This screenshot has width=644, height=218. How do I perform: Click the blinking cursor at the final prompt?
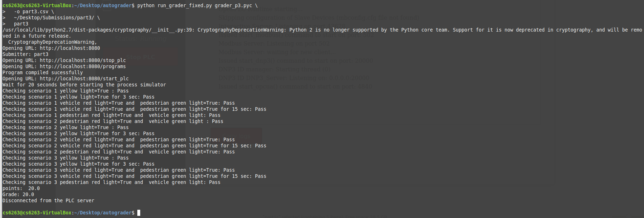coord(139,213)
